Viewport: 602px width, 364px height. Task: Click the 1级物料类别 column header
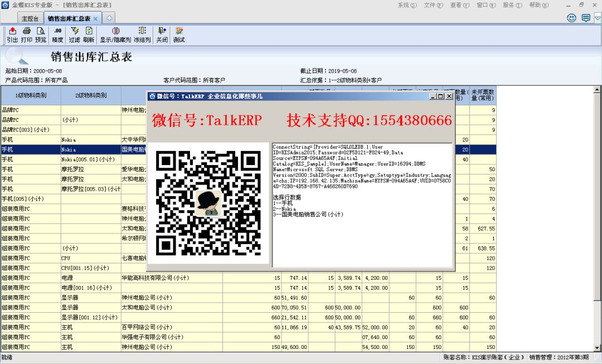pos(31,95)
